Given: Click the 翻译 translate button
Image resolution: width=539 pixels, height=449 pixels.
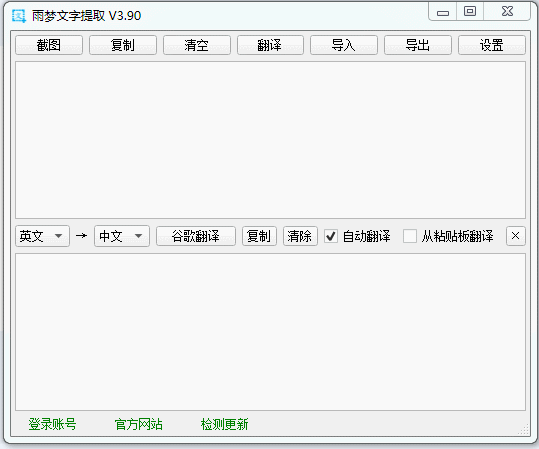Looking at the screenshot, I should pos(270,45).
